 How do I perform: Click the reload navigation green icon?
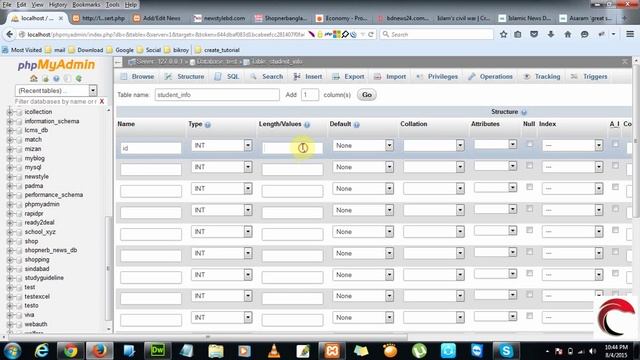coord(78,78)
